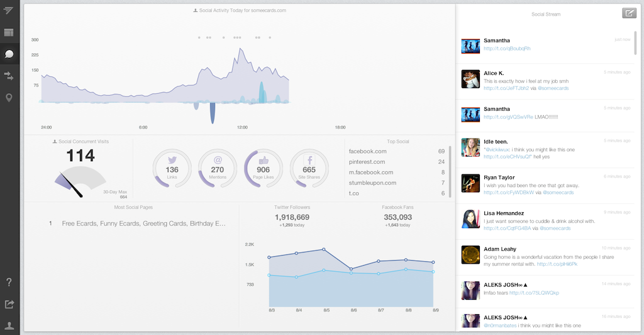Click the Facebook Site Shares 665 circle
This screenshot has height=335, width=644.
[x=309, y=169]
